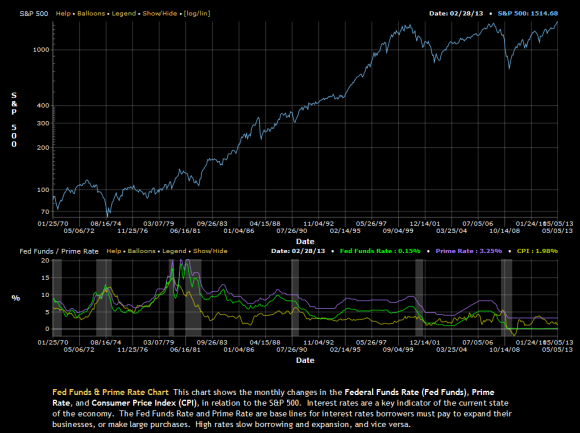
Task: Click Balloons link in Fed Funds chart
Action: [142, 251]
